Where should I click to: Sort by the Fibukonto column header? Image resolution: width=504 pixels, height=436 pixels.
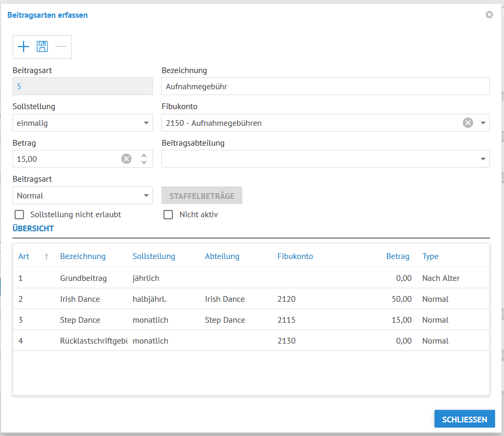click(295, 256)
